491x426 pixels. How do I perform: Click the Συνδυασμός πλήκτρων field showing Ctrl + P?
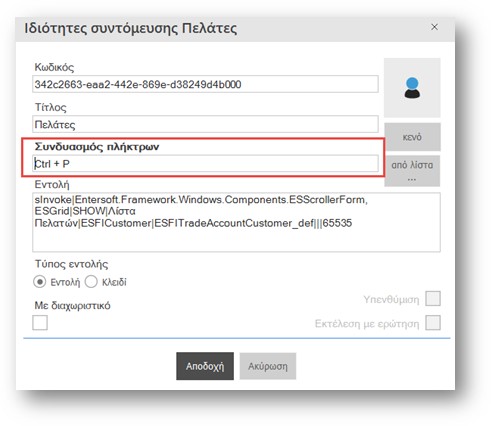[x=205, y=164]
